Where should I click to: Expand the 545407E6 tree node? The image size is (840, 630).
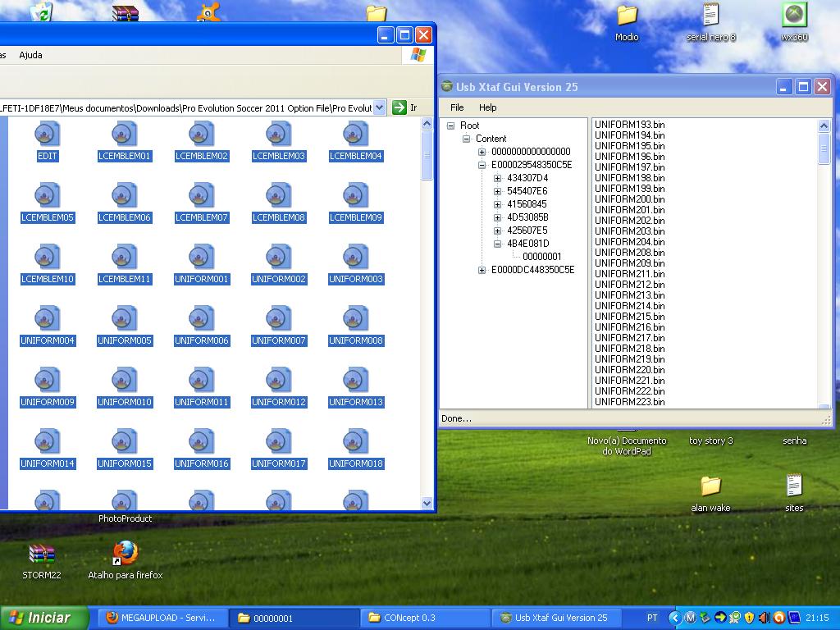497,190
